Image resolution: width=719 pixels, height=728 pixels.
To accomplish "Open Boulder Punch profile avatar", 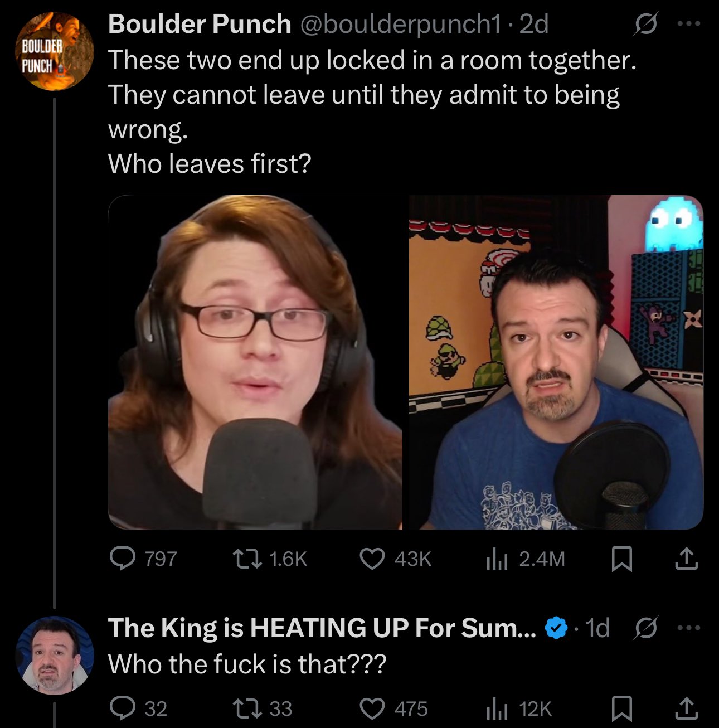I will tap(55, 51).
